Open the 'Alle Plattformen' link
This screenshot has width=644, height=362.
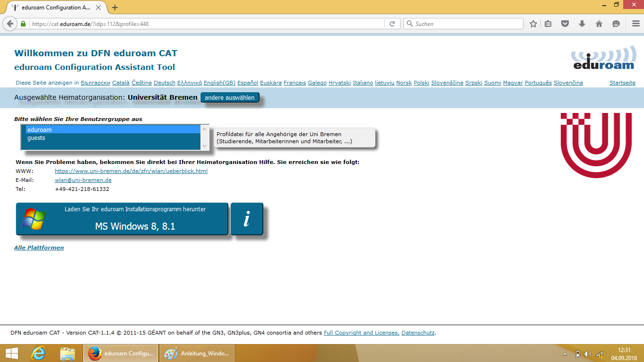[39, 248]
